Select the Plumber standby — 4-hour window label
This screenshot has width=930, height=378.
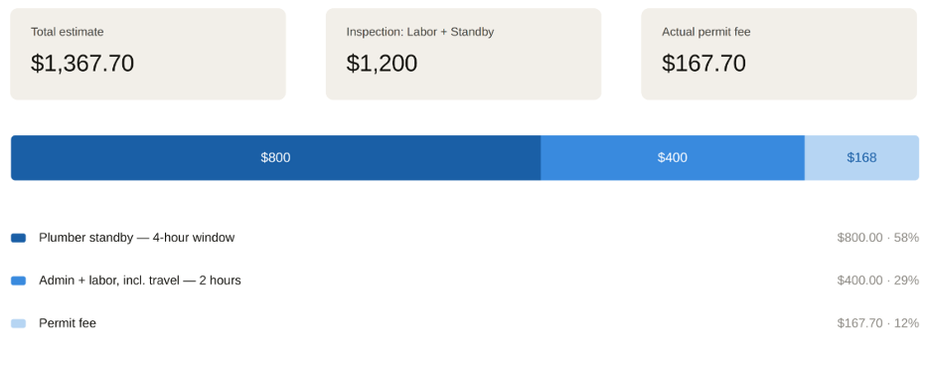click(x=137, y=238)
